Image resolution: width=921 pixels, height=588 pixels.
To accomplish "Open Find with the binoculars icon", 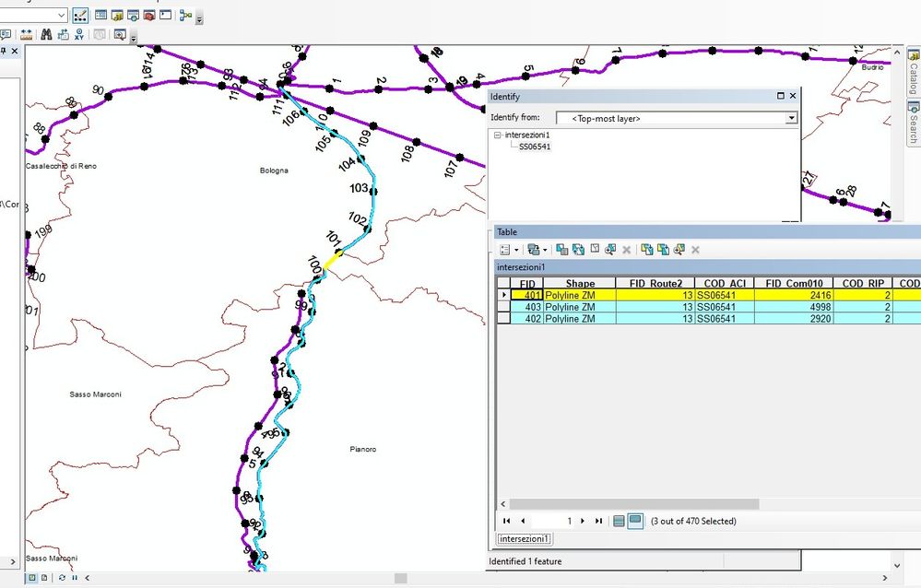I will tap(46, 35).
